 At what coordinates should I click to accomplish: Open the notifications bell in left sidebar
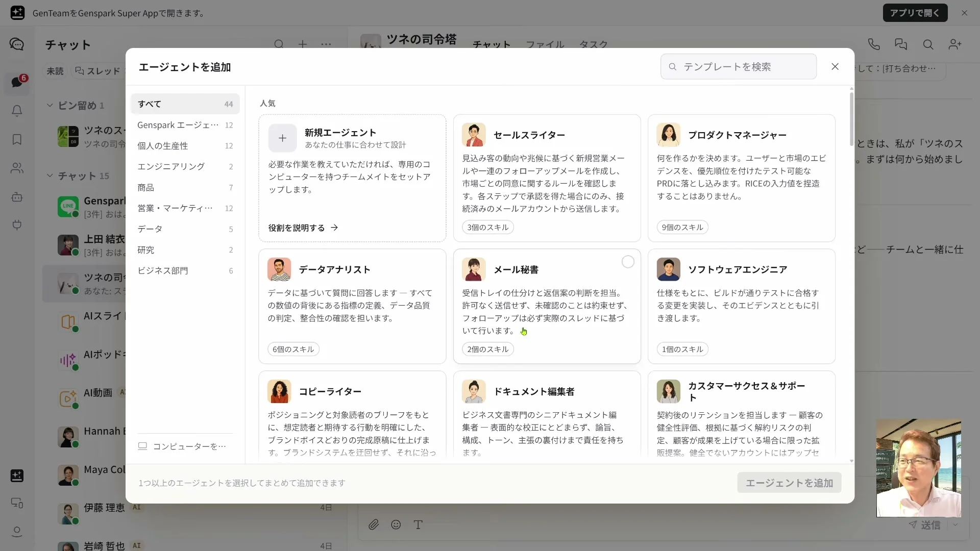click(17, 111)
